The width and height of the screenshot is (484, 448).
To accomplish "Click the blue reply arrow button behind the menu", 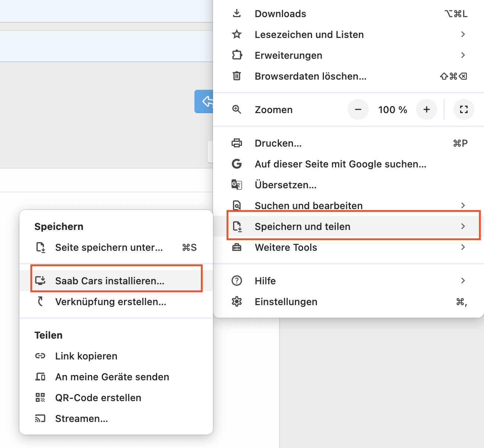I will (204, 101).
